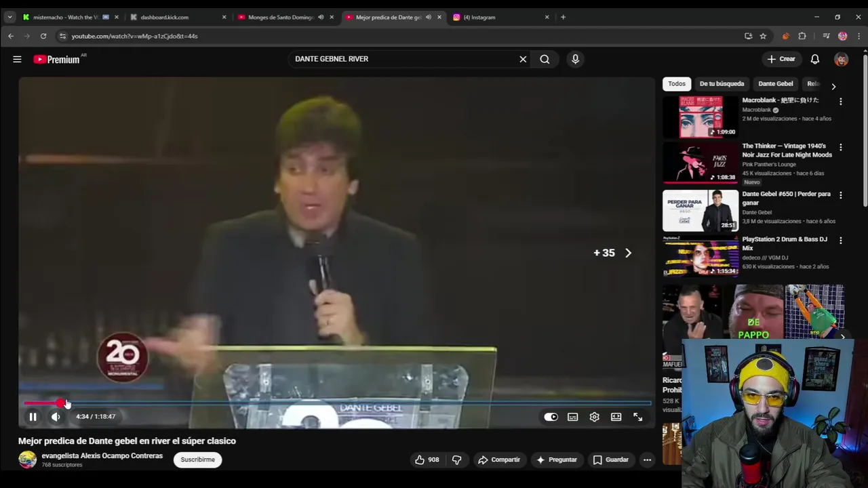Open the browser extensions puzzle icon
The width and height of the screenshot is (868, 488).
802,36
